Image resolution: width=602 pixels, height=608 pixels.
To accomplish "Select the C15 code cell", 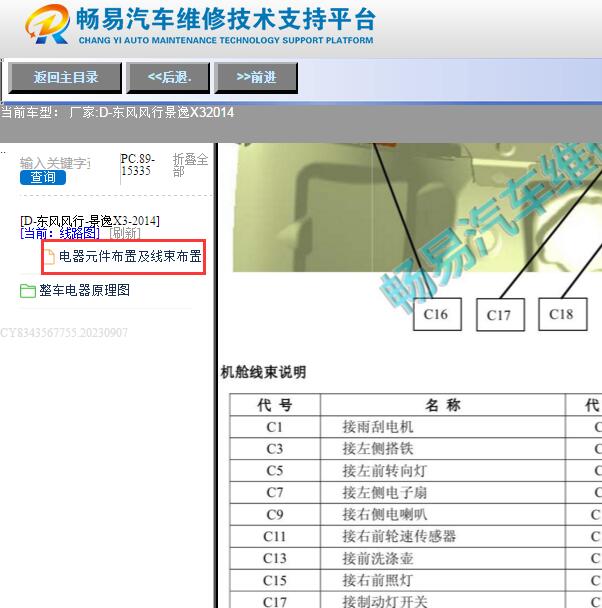I will [275, 580].
